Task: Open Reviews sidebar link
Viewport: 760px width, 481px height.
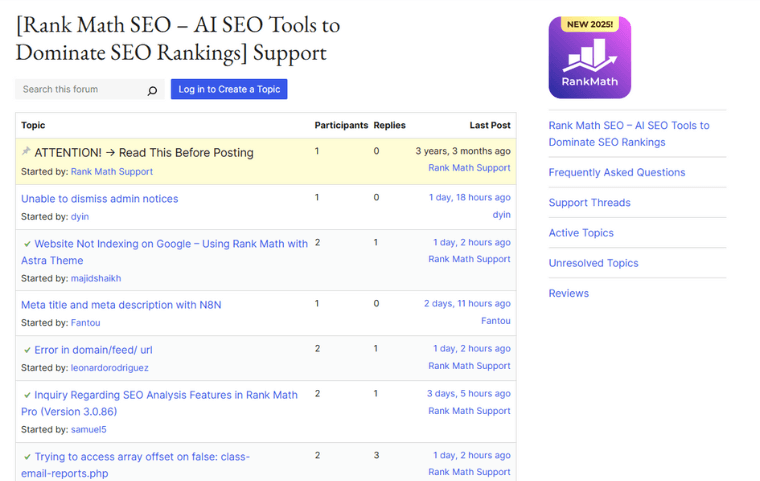Action: 569,293
